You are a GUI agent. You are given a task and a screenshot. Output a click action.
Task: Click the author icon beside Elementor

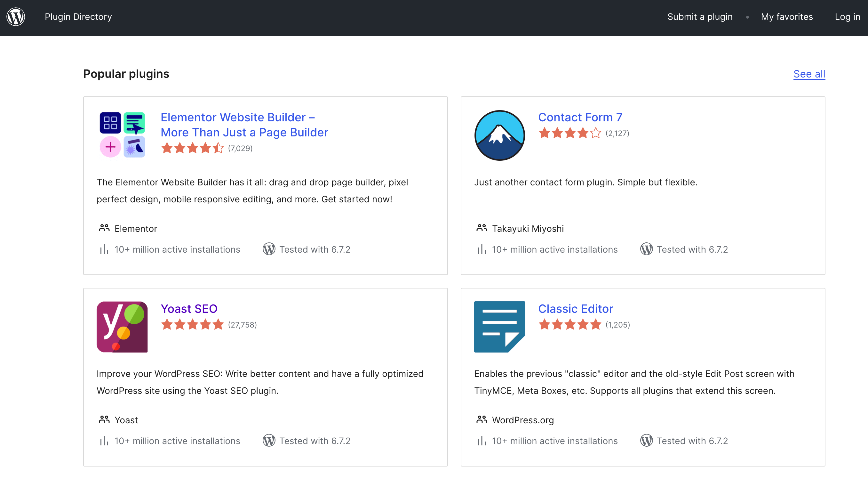104,228
